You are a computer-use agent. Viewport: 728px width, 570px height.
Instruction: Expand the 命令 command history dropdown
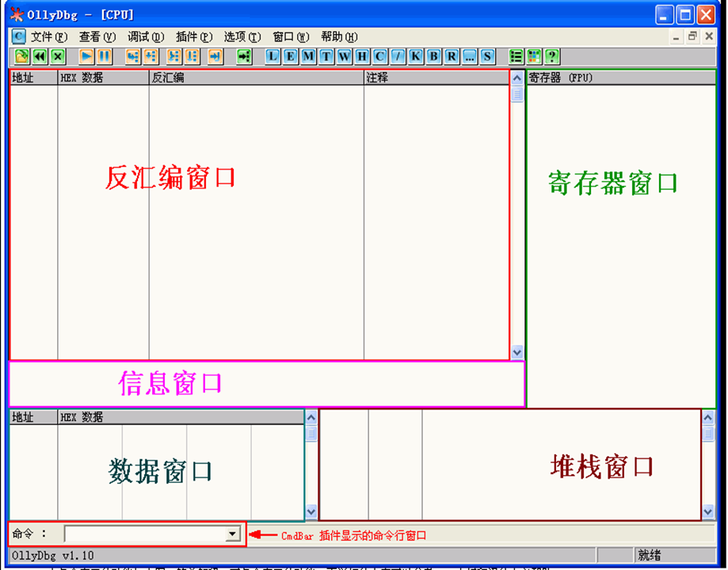point(233,534)
